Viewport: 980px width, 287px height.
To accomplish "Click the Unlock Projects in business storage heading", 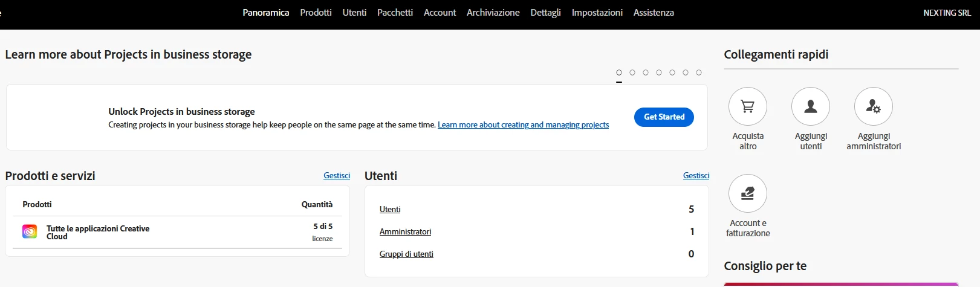I will [x=181, y=112].
